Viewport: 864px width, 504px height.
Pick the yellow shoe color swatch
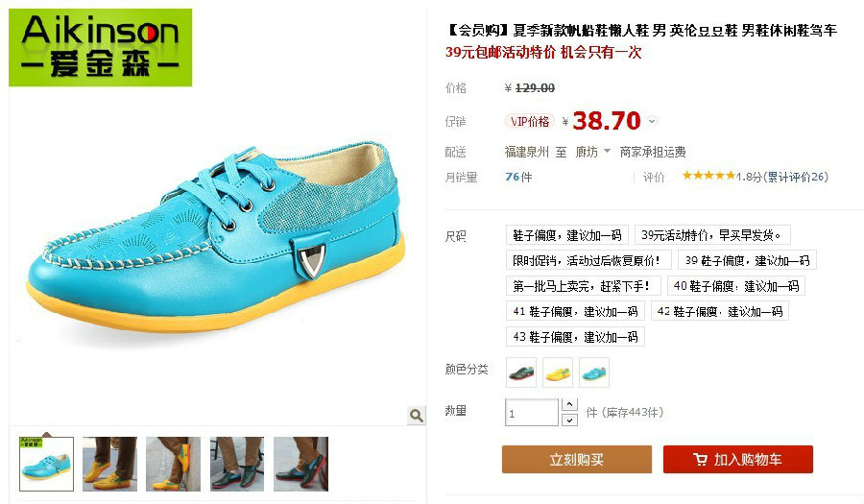coord(558,372)
